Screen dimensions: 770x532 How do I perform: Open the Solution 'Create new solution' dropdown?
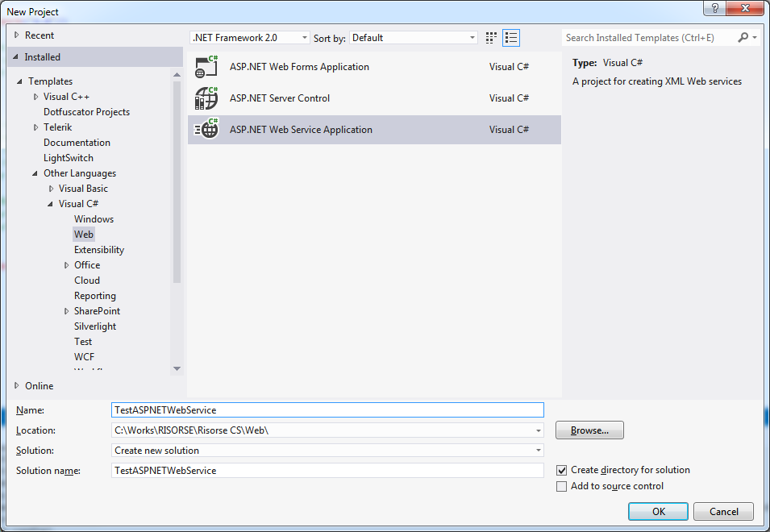[x=539, y=451]
